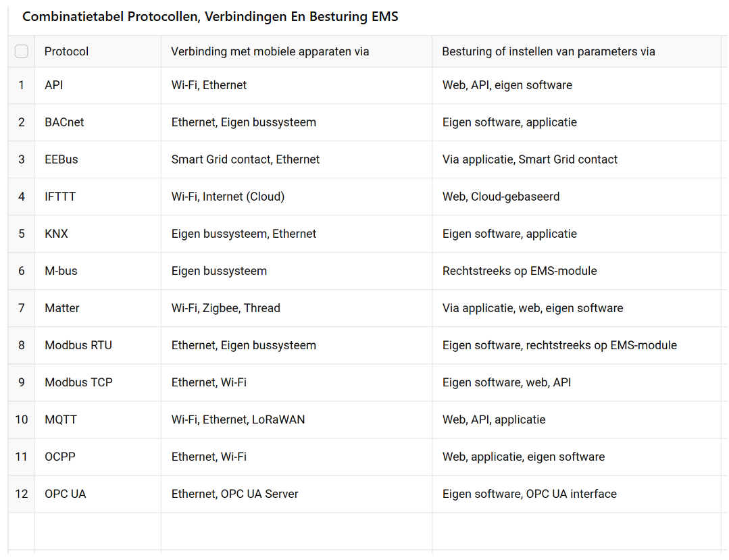Click the BACnet protocol cell
Screen dimensions: 729x560
98,123
